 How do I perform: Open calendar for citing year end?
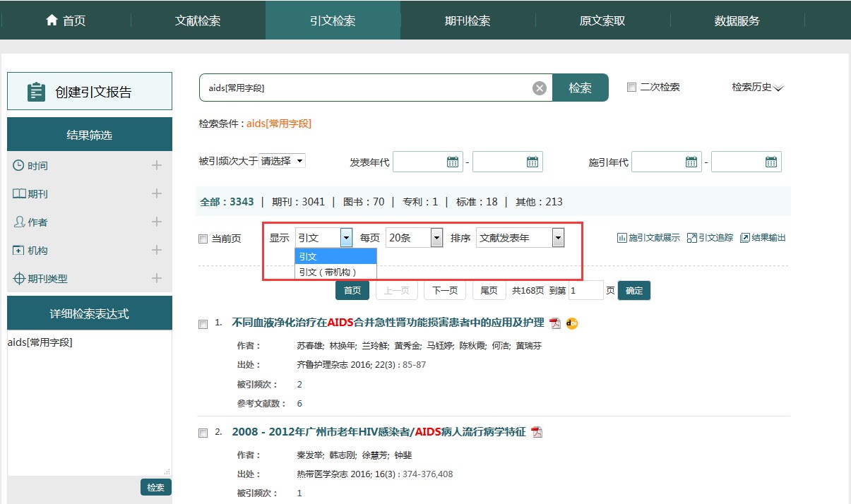(771, 162)
